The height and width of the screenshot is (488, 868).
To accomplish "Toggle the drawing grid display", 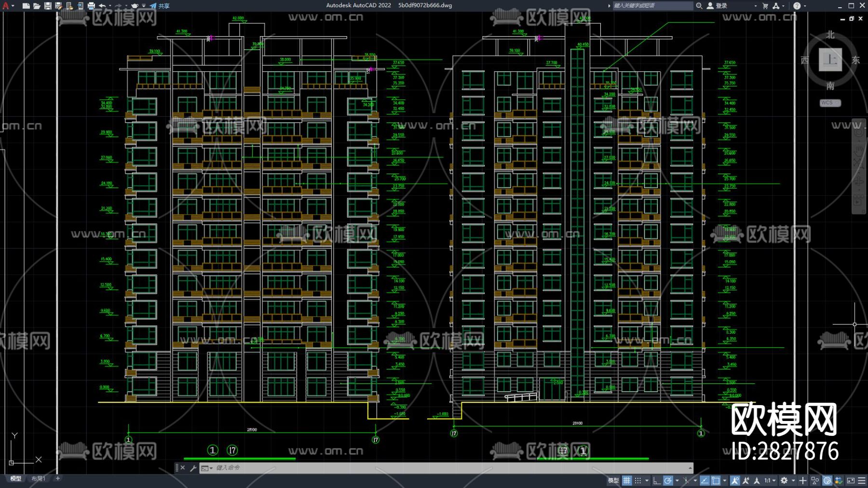I will [x=626, y=480].
